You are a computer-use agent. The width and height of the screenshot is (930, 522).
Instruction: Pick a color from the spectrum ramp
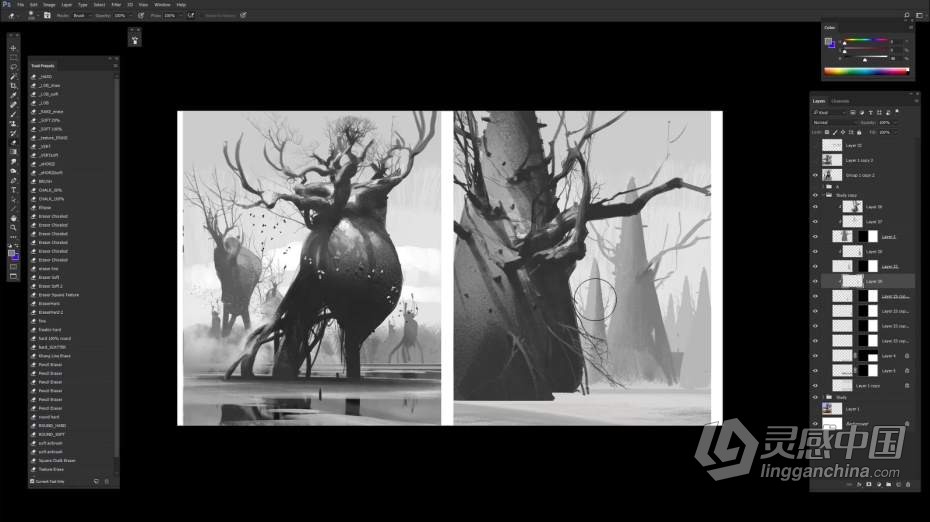pos(866,72)
